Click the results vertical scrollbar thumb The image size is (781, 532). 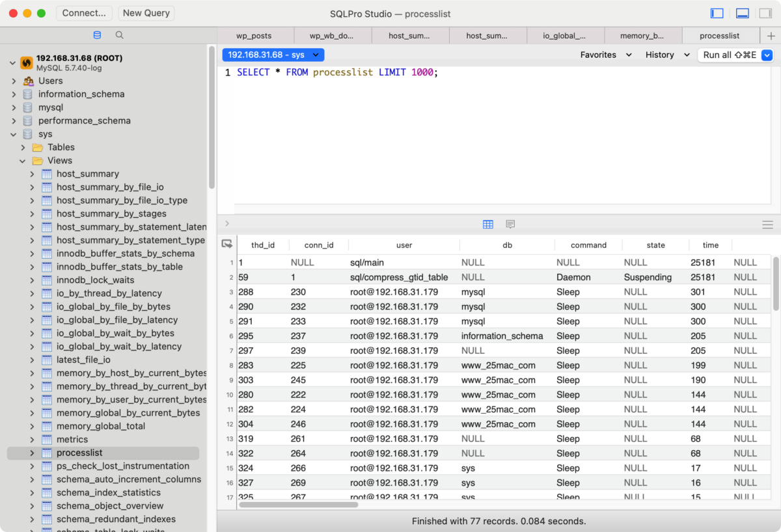(776, 284)
